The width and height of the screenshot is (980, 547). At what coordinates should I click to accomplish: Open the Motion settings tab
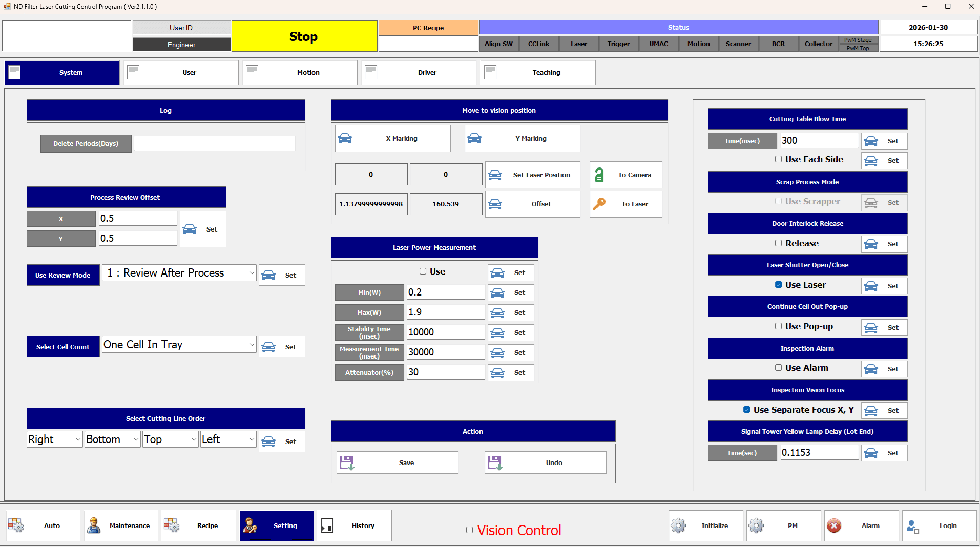click(300, 73)
